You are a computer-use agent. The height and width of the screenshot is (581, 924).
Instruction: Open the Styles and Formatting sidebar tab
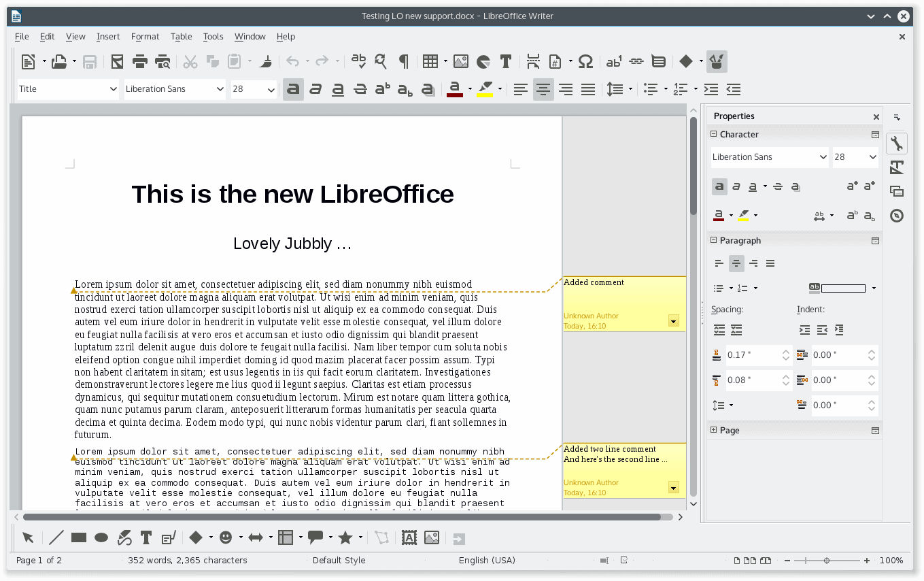897,167
